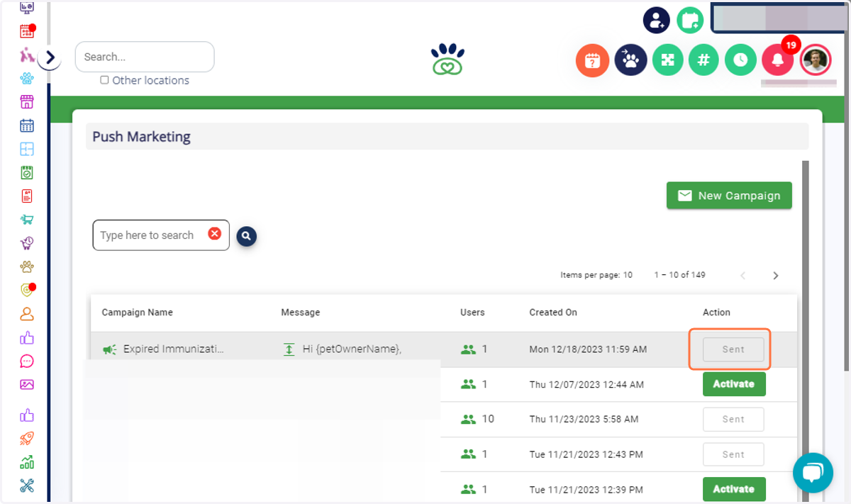Click the green puzzle piece round button
The height and width of the screenshot is (504, 851).
pos(667,60)
